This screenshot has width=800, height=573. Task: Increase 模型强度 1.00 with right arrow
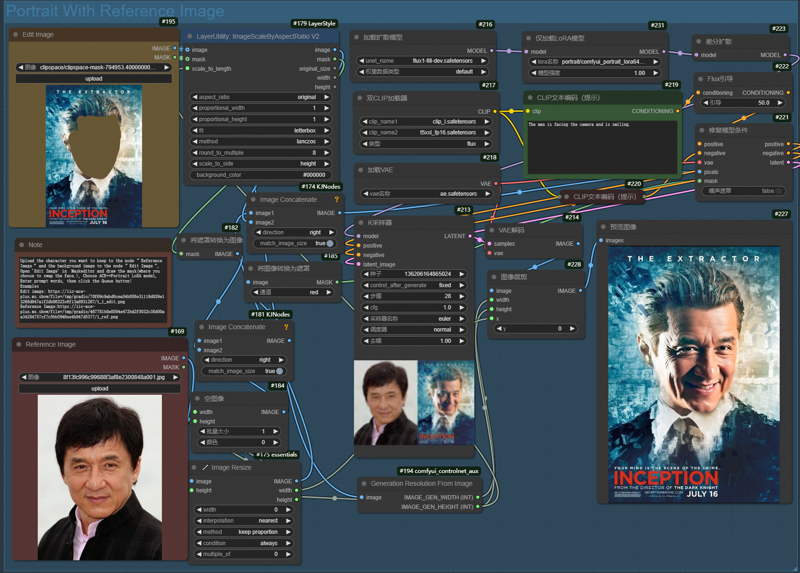[x=655, y=73]
